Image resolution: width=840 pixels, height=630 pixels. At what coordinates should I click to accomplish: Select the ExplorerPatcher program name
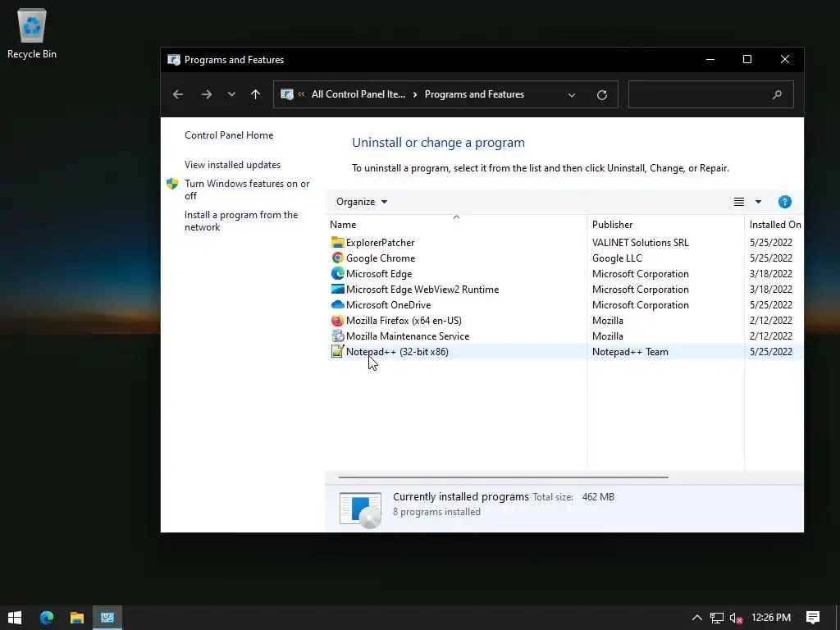point(380,242)
